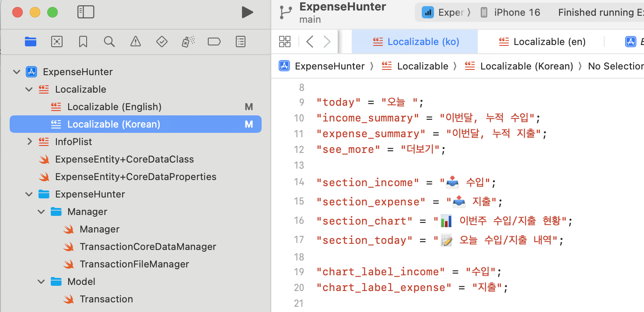
Task: Open the Issue navigator warning icon
Action: [x=136, y=42]
